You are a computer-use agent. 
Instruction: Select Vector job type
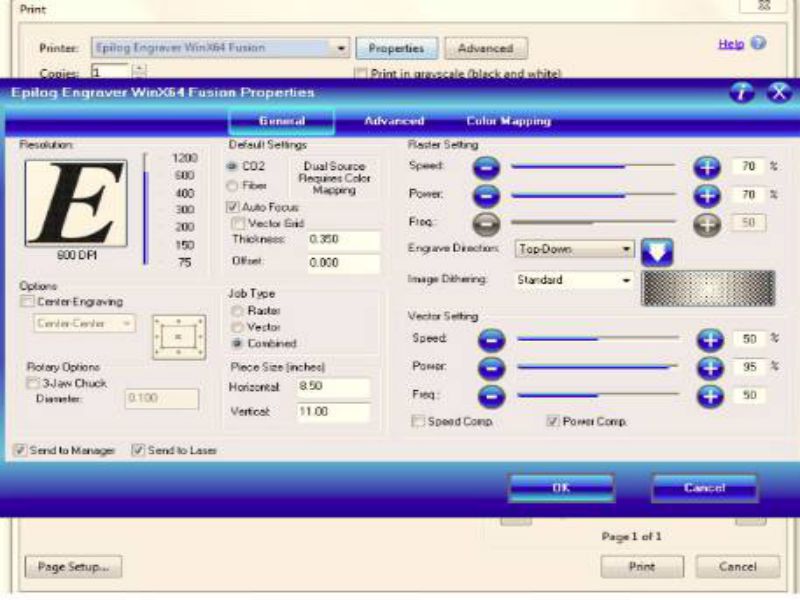[237, 327]
